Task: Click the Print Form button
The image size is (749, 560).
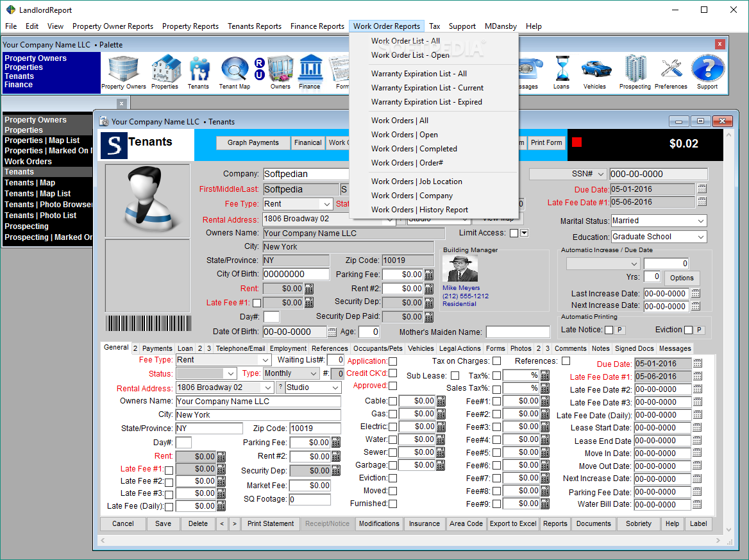Action: (x=546, y=142)
